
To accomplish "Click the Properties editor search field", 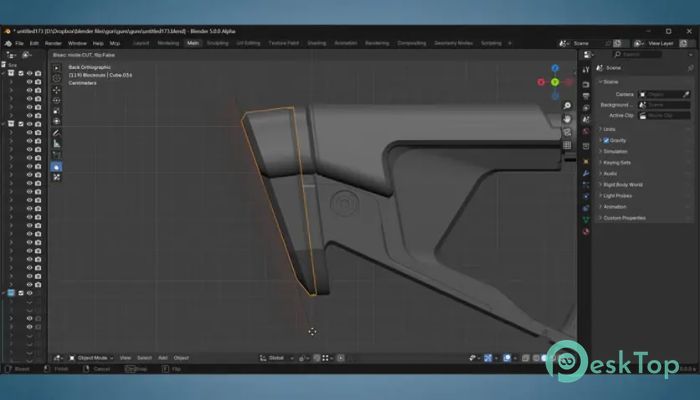I will point(637,54).
